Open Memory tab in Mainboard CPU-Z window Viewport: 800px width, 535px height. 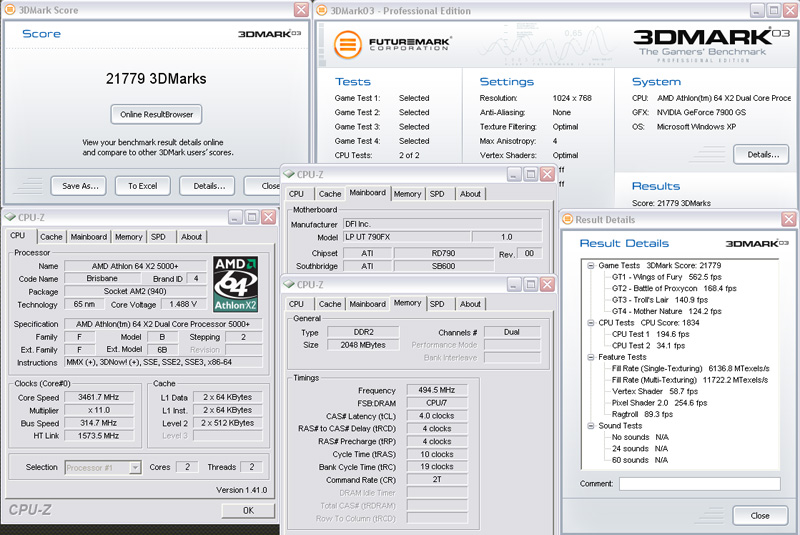(407, 194)
